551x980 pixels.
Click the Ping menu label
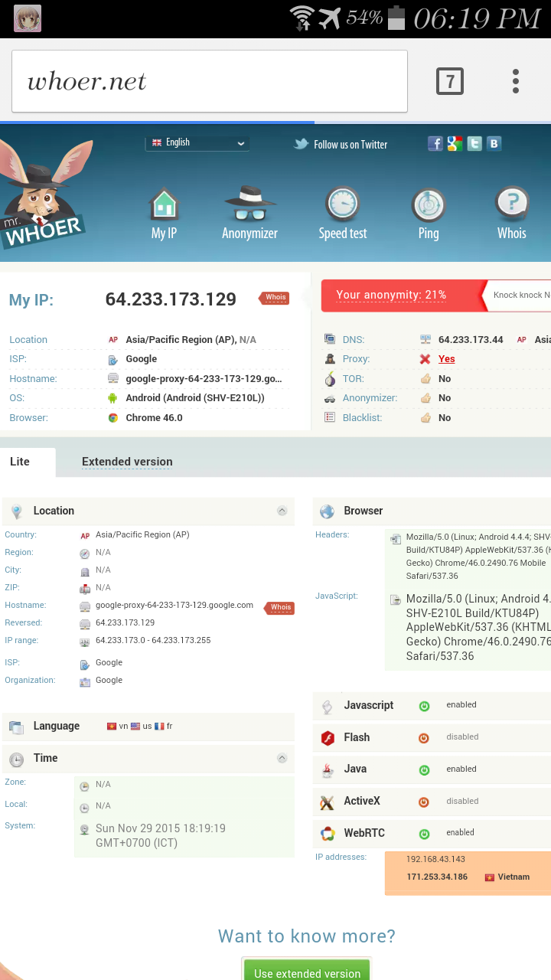tap(429, 234)
